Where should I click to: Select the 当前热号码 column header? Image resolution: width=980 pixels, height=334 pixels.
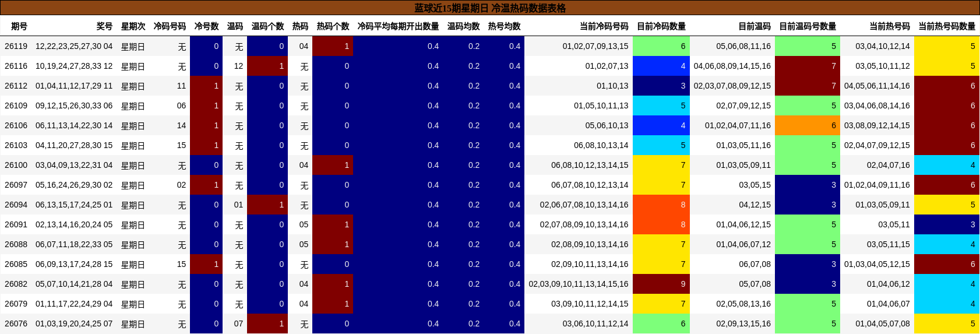[889, 26]
